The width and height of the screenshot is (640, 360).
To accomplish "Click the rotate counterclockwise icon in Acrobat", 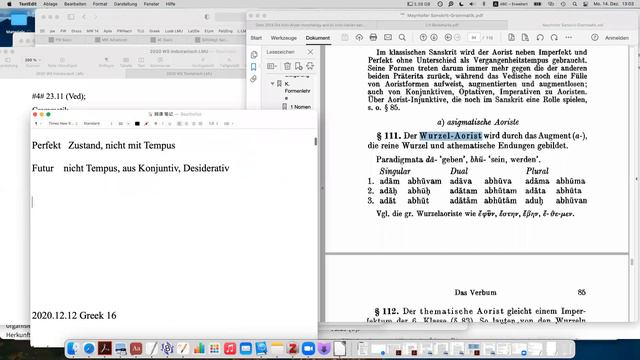I will click(540, 38).
